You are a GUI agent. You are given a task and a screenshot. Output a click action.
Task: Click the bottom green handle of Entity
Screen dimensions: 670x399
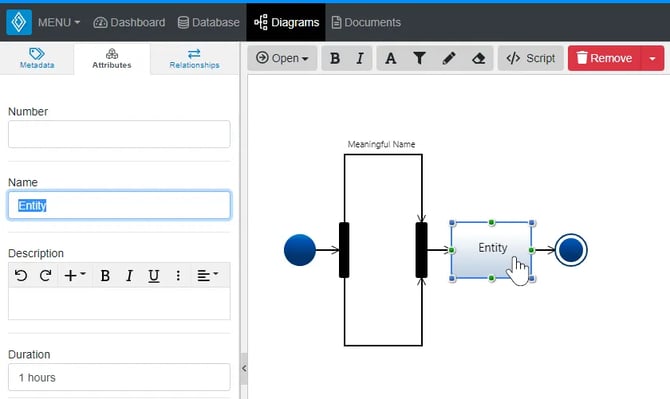click(x=491, y=278)
